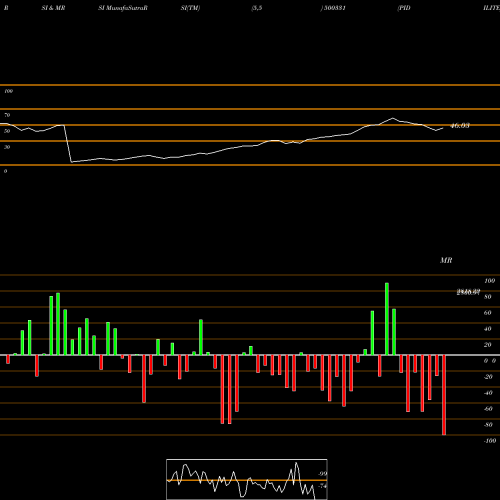Click the MR label above the histogram
This screenshot has height=500, width=500.
446,260
